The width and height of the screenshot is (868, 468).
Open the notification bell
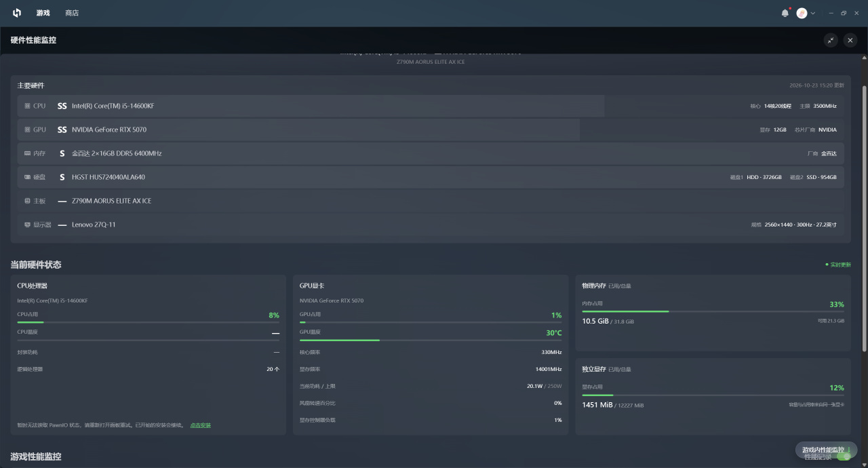785,13
